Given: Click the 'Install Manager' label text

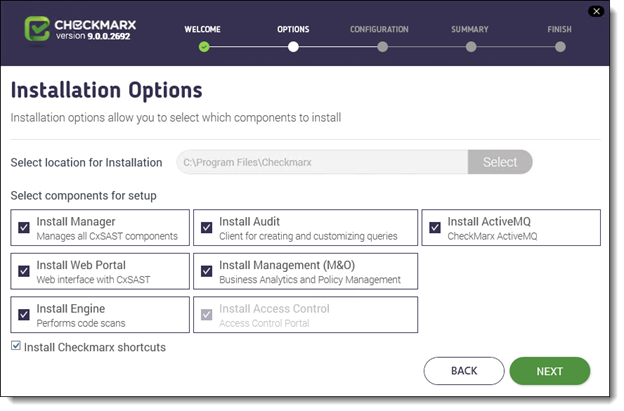Looking at the screenshot, I should 76,222.
